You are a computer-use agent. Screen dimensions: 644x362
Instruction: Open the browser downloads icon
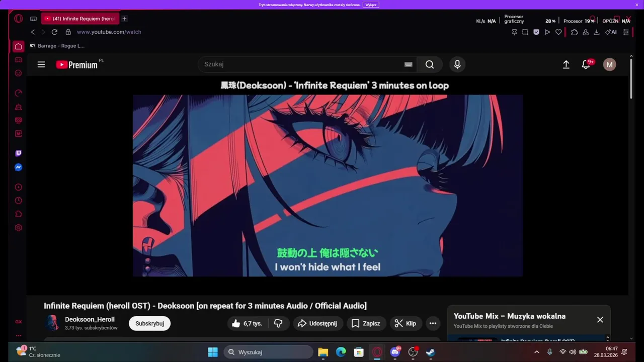point(597,32)
